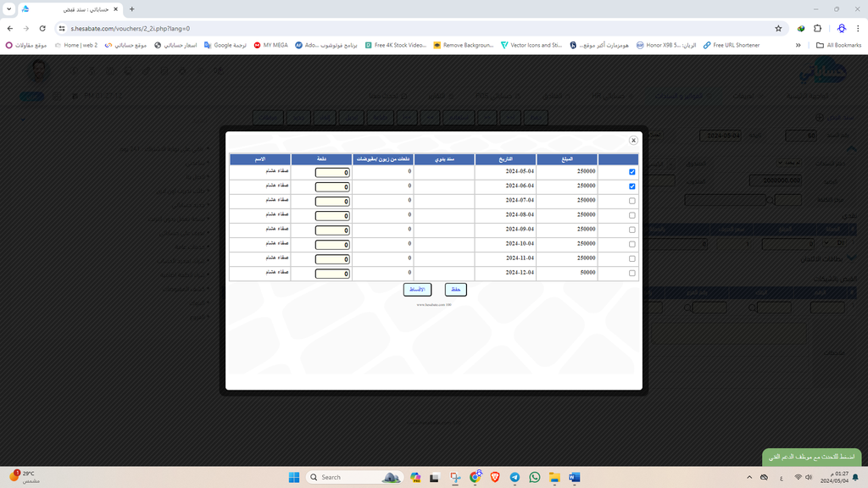Click the payment field for 2024-05-04 row

(x=332, y=173)
